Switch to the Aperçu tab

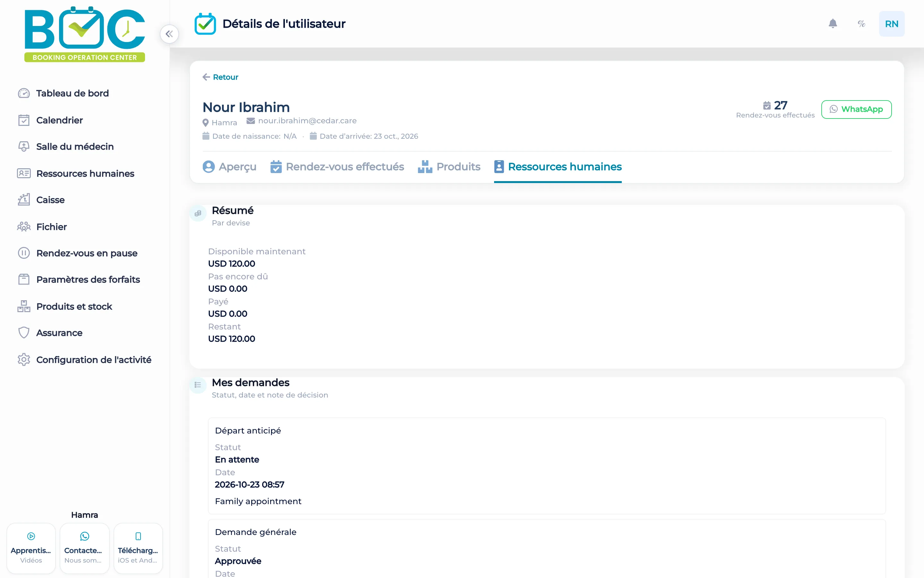point(229,167)
